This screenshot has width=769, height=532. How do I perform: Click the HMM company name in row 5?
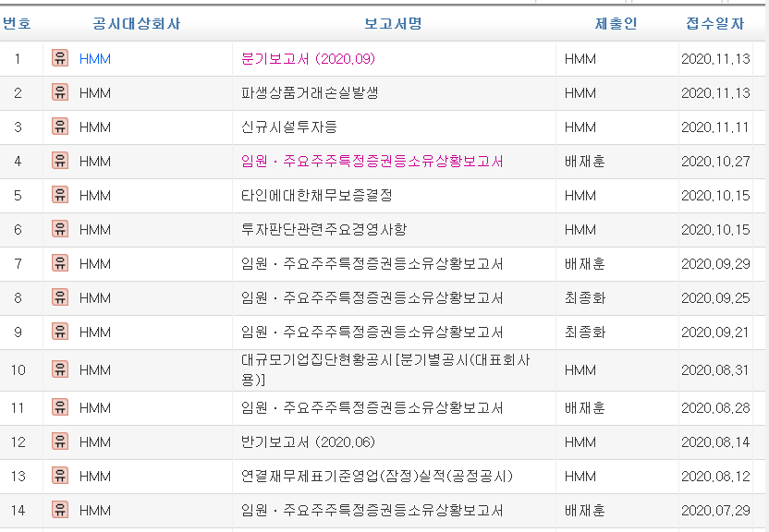(95, 196)
